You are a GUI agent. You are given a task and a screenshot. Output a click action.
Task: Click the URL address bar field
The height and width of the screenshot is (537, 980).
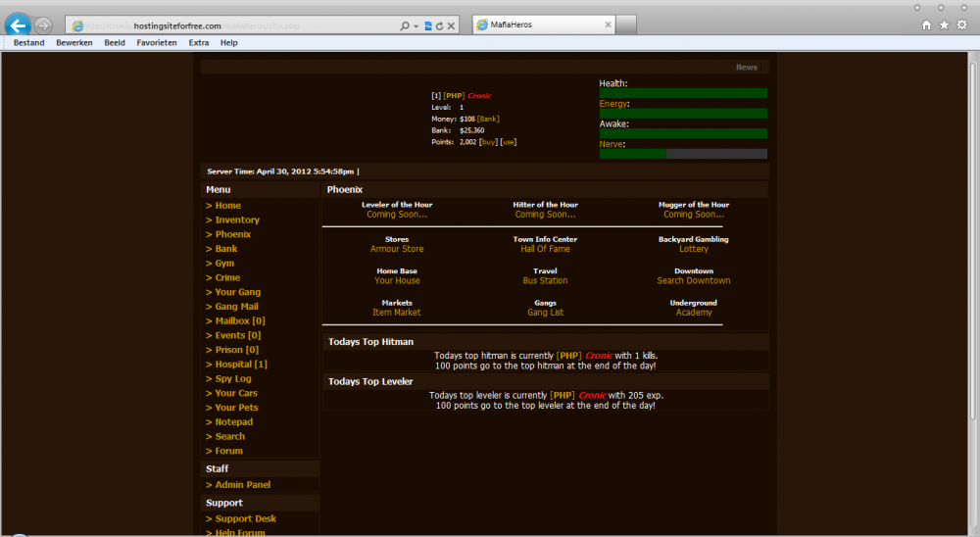235,25
